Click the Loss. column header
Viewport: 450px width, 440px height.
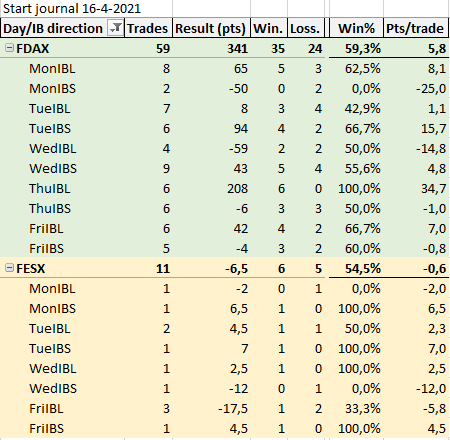(x=306, y=28)
